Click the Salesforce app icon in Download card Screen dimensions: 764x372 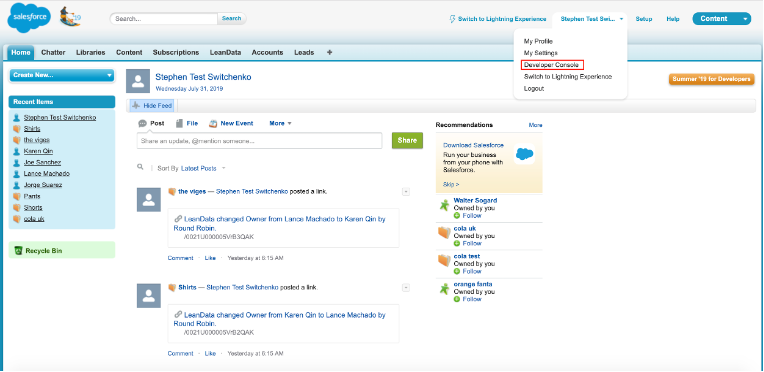pyautogui.click(x=524, y=154)
